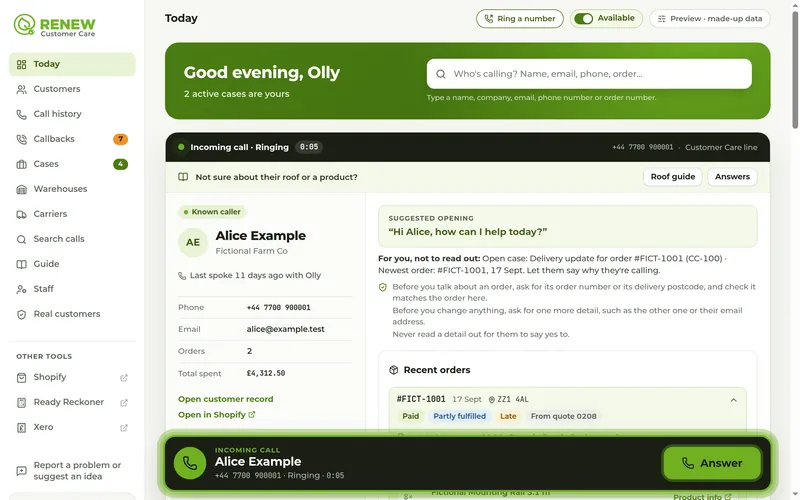Screen dimensions: 800x500
Task: Click the Shopify external-link arrow in sidebar
Action: (123, 378)
